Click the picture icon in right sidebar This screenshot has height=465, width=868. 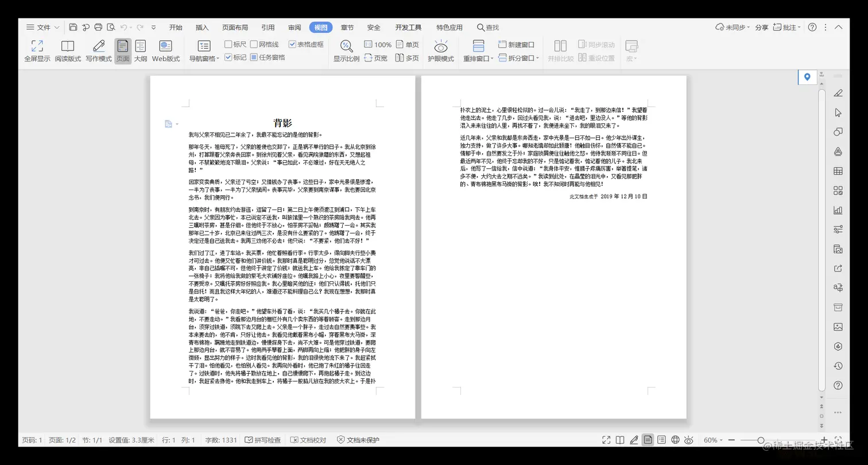click(x=838, y=327)
